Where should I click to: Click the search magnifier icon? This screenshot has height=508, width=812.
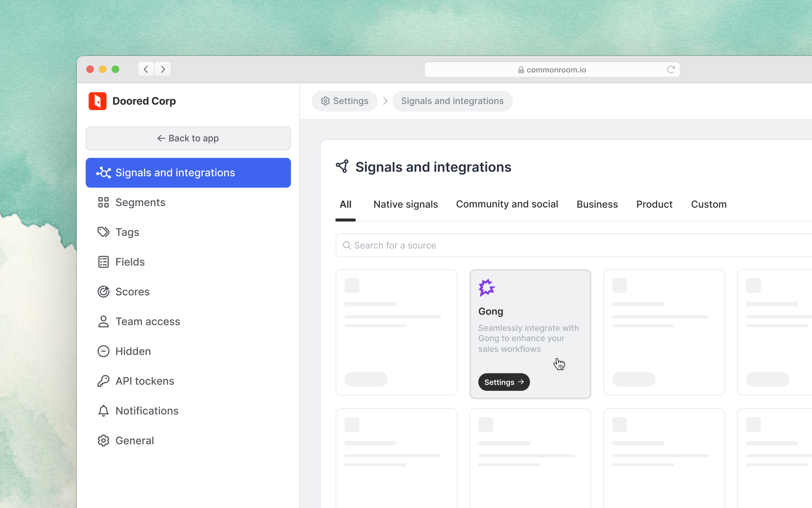tap(347, 246)
